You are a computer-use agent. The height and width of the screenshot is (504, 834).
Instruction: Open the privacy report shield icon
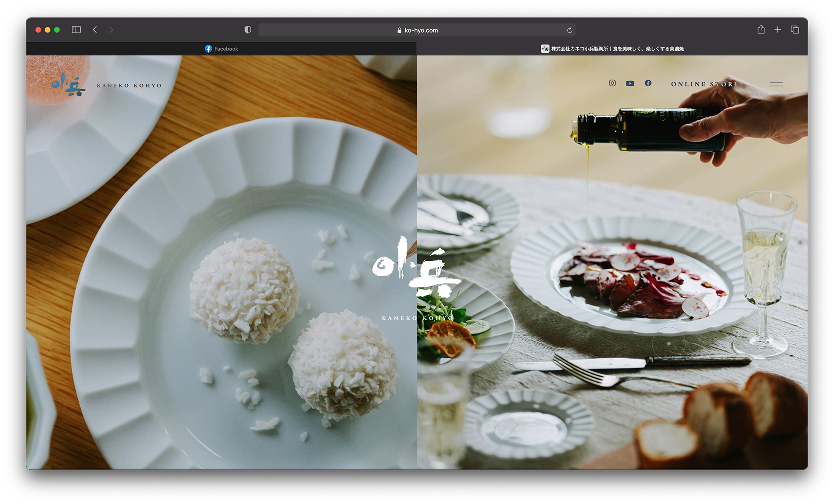point(248,30)
